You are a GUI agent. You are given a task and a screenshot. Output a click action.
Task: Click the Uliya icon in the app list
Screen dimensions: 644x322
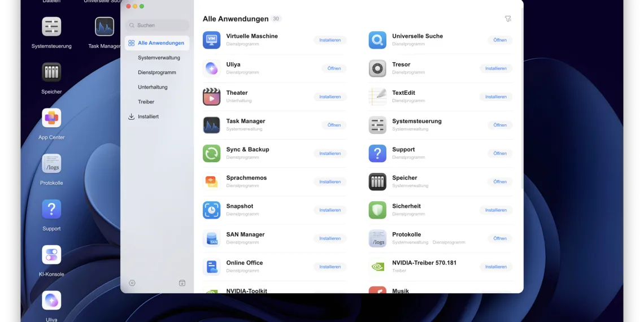(x=211, y=68)
